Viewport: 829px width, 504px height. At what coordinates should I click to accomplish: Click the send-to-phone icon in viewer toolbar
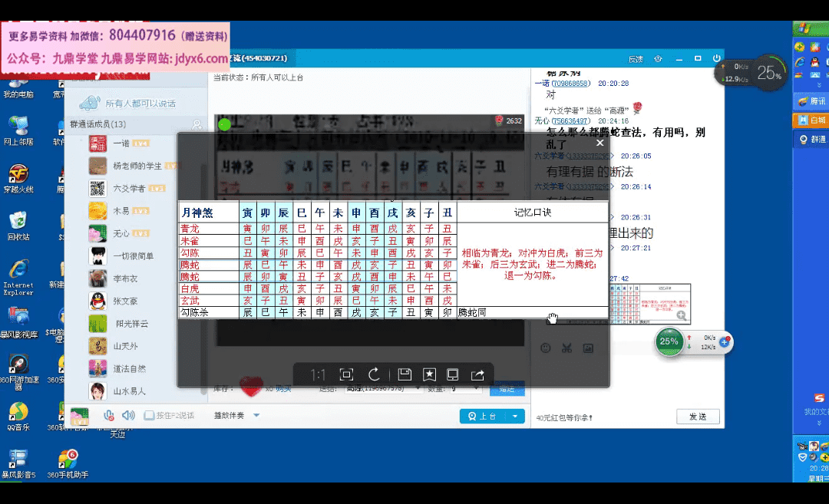[453, 374]
